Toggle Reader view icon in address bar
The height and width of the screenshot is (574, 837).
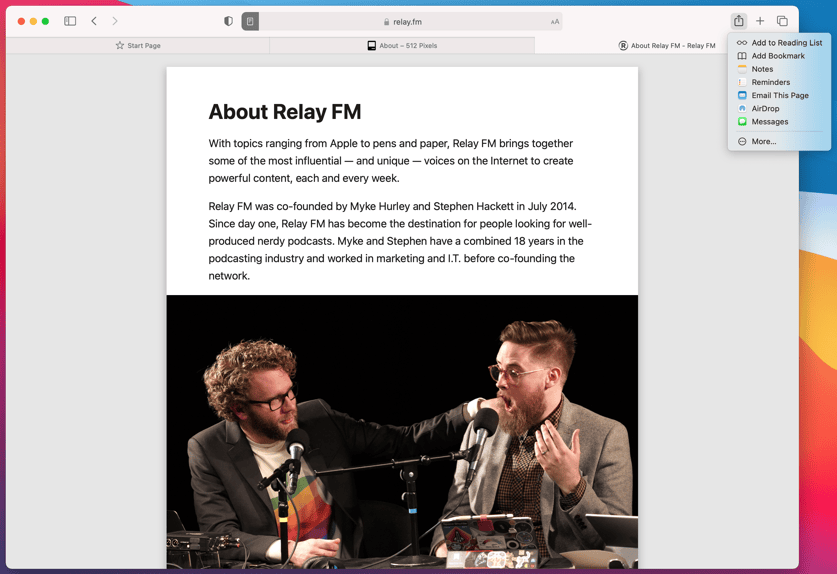click(250, 21)
